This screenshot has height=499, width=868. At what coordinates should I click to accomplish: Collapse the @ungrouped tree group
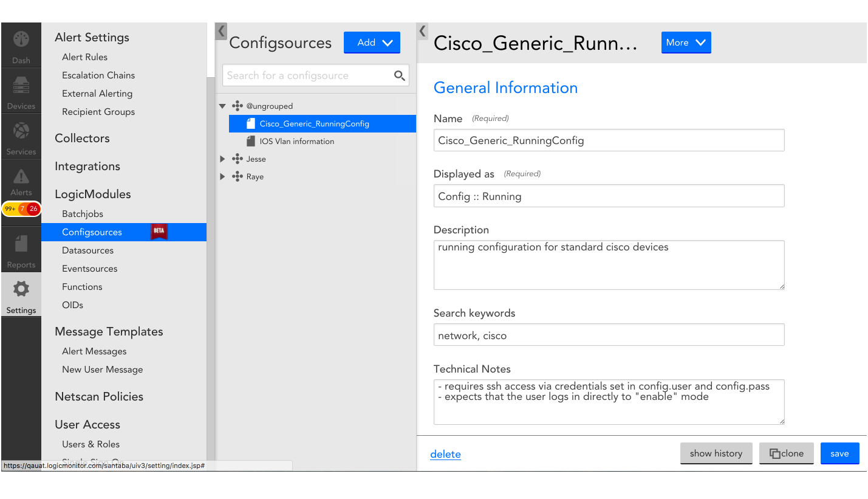[222, 106]
